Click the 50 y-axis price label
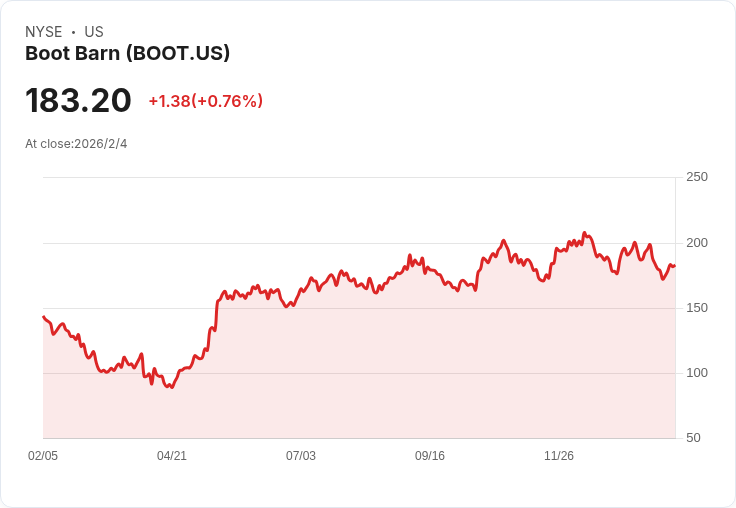 coord(693,438)
